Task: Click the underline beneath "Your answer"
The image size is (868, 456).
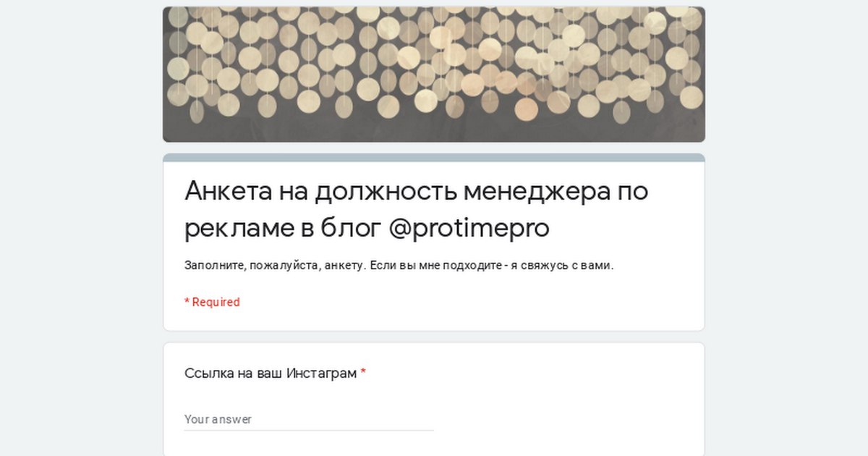Action: pyautogui.click(x=309, y=430)
